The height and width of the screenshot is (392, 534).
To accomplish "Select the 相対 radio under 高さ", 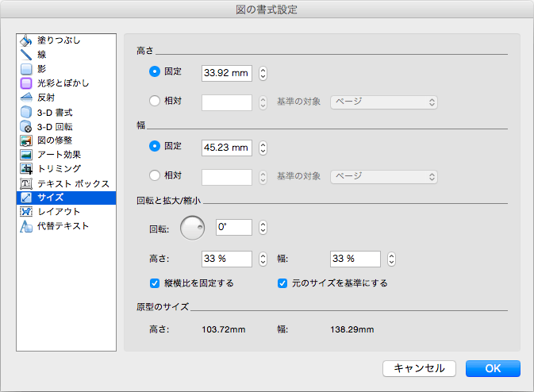I will (155, 102).
